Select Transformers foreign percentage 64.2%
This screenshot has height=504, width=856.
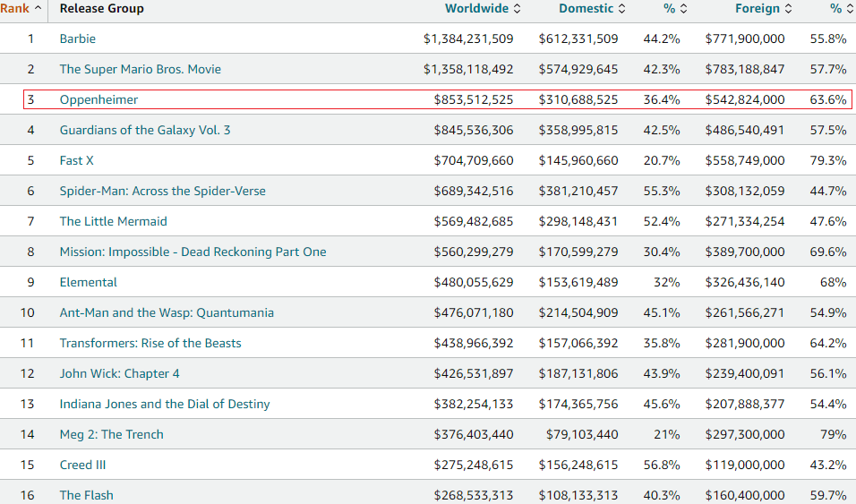point(828,343)
